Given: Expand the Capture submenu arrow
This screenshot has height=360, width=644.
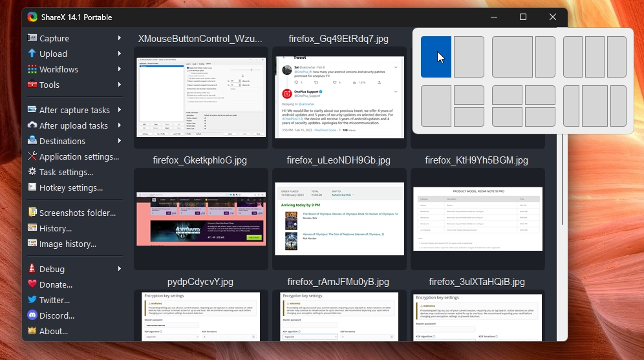Looking at the screenshot, I should click(x=119, y=37).
